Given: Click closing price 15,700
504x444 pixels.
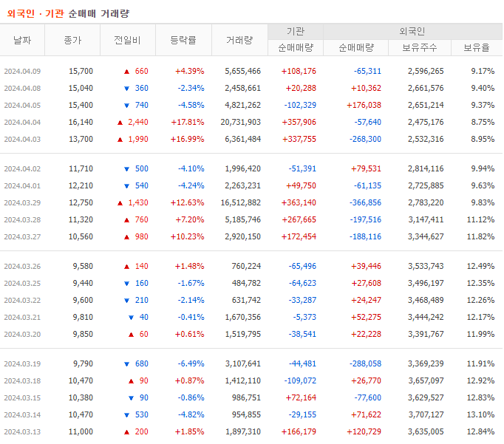Looking at the screenshot, I should point(81,71).
